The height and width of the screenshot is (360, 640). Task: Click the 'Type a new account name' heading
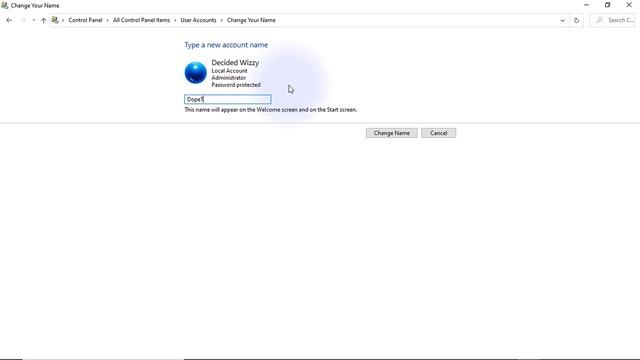coord(226,45)
